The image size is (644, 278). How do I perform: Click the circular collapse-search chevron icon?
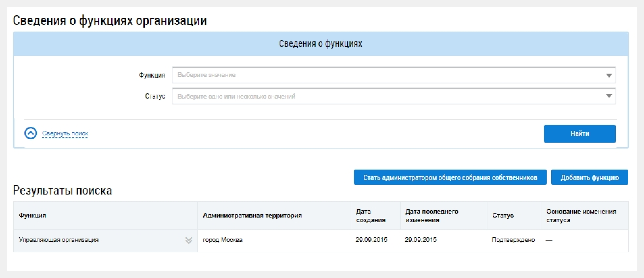[x=31, y=133]
